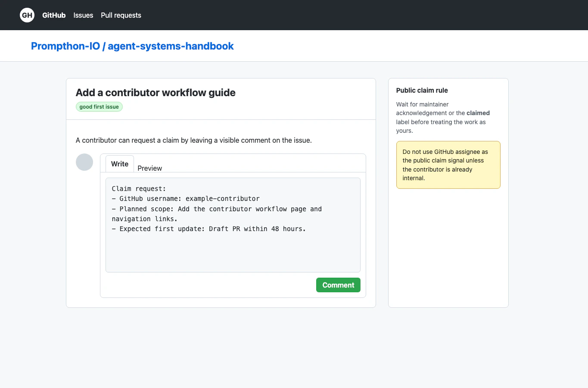Submit with the green Comment button
This screenshot has width=588, height=388.
pos(338,285)
